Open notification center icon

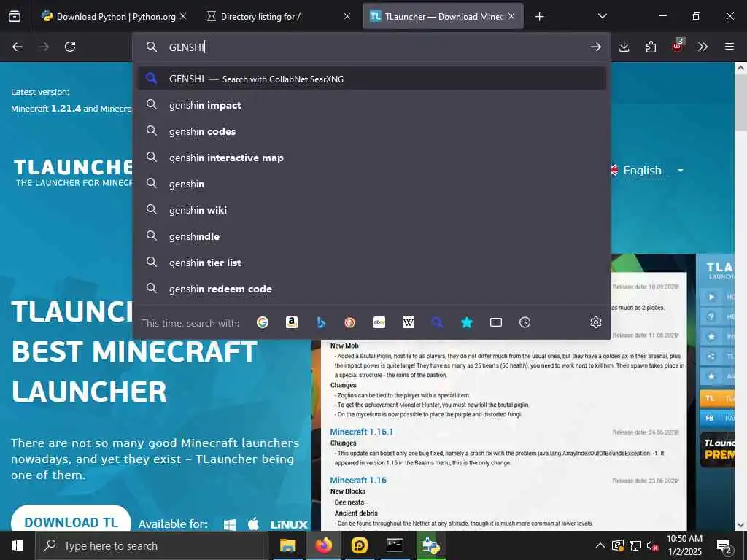[724, 546]
